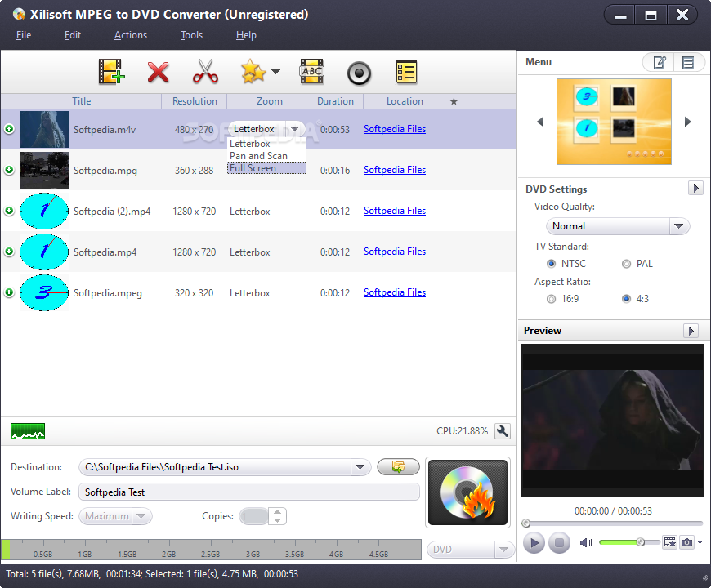Click the Copies stepper arrows
The width and height of the screenshot is (711, 588).
[x=278, y=516]
